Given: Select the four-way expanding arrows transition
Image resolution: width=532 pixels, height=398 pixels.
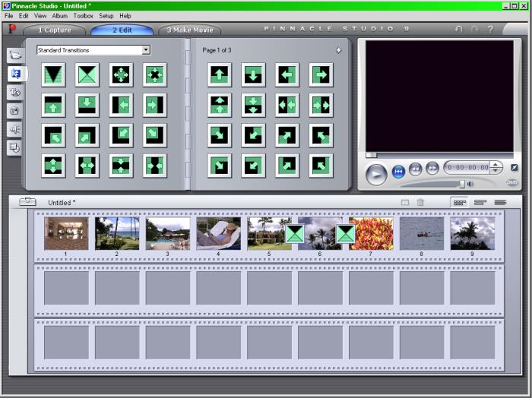Looking at the screenshot, I should (x=121, y=74).
